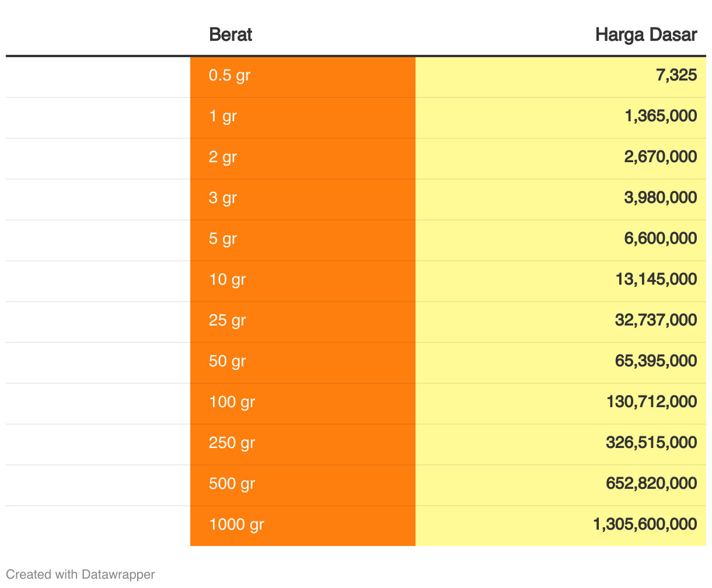Click the price value 7,325
The image size is (712, 588).
pyautogui.click(x=676, y=75)
